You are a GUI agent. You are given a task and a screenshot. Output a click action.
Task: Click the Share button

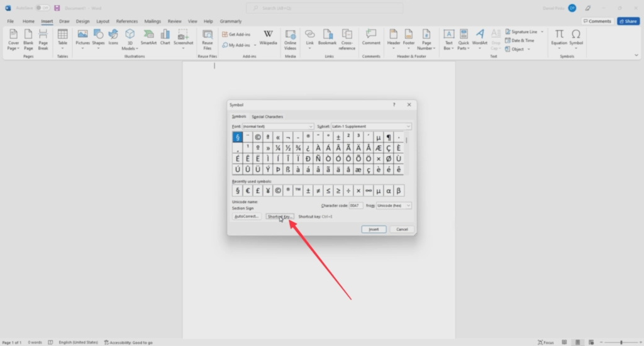tap(628, 21)
